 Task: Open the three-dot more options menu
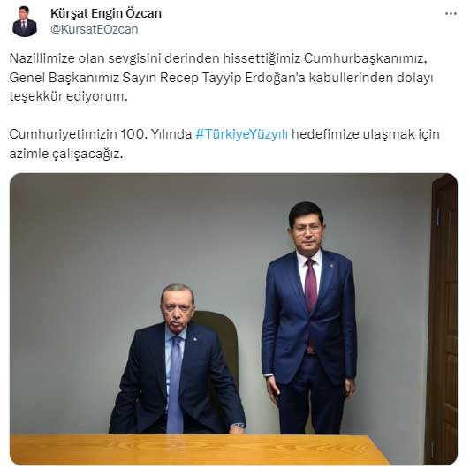click(451, 13)
